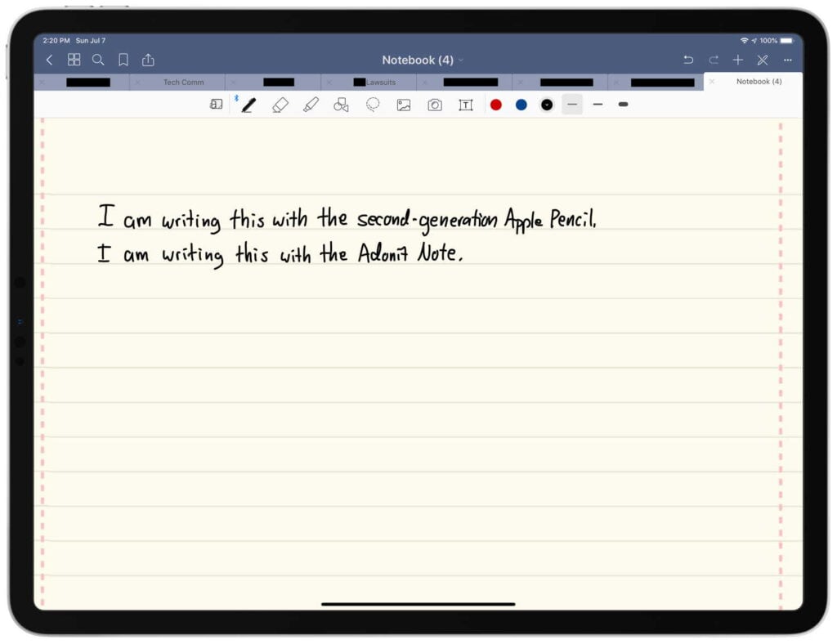Tap the location arrow status icon
Image resolution: width=837 pixels, height=644 pixels.
coord(754,41)
